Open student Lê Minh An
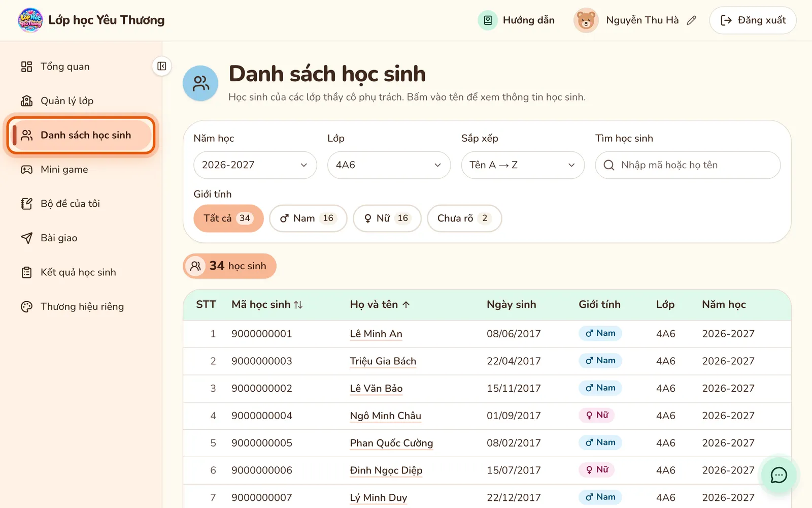Screen dimensions: 812x508 point(376,334)
